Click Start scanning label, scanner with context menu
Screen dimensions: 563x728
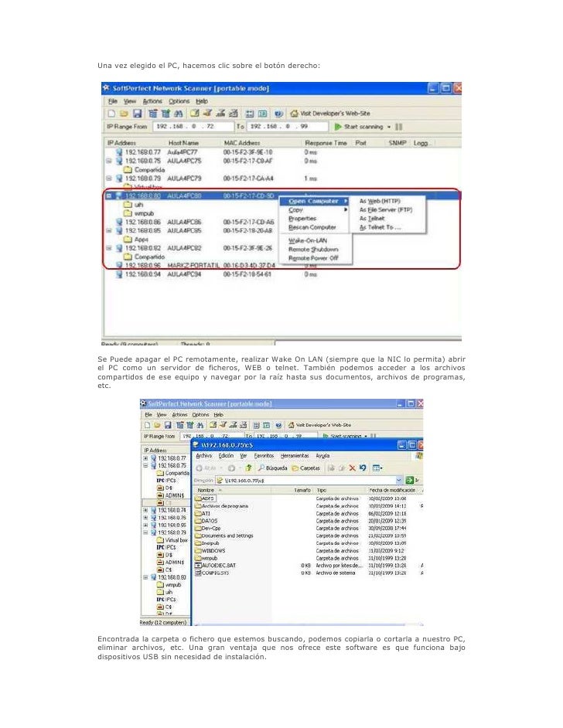tap(363, 127)
